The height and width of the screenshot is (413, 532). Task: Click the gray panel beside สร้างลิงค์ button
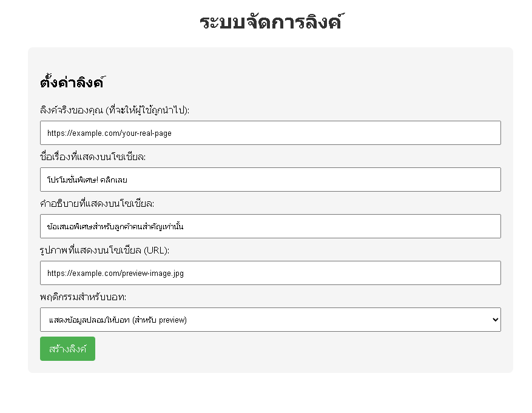tap(298, 349)
